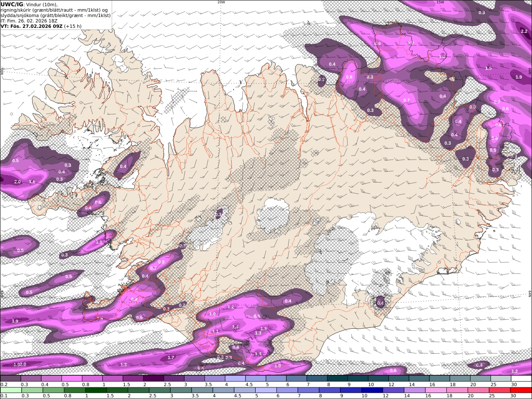The height and width of the screenshot is (399, 532).
Task: Pick the dark green swatch between 1 and 1.5, rain legend
Action: pos(96,390)
